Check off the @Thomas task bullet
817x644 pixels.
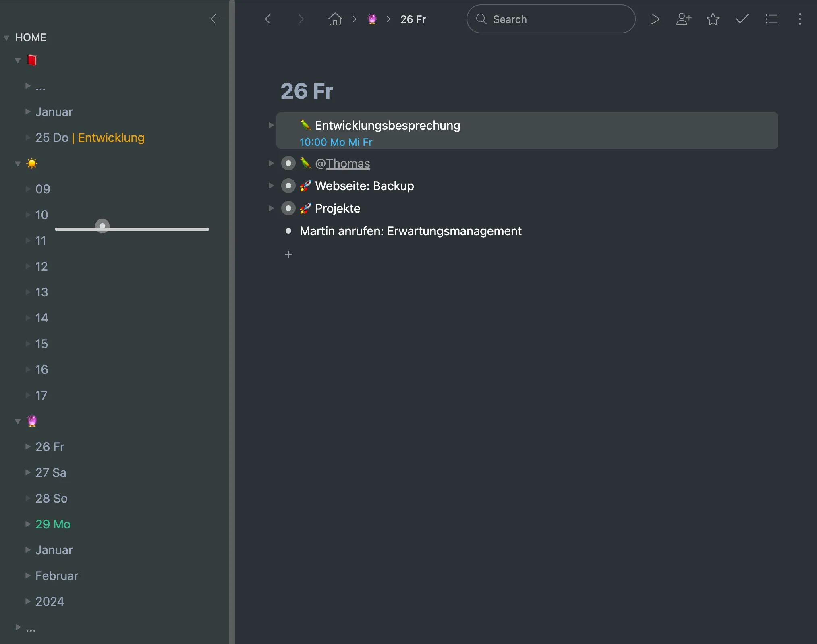pos(288,163)
